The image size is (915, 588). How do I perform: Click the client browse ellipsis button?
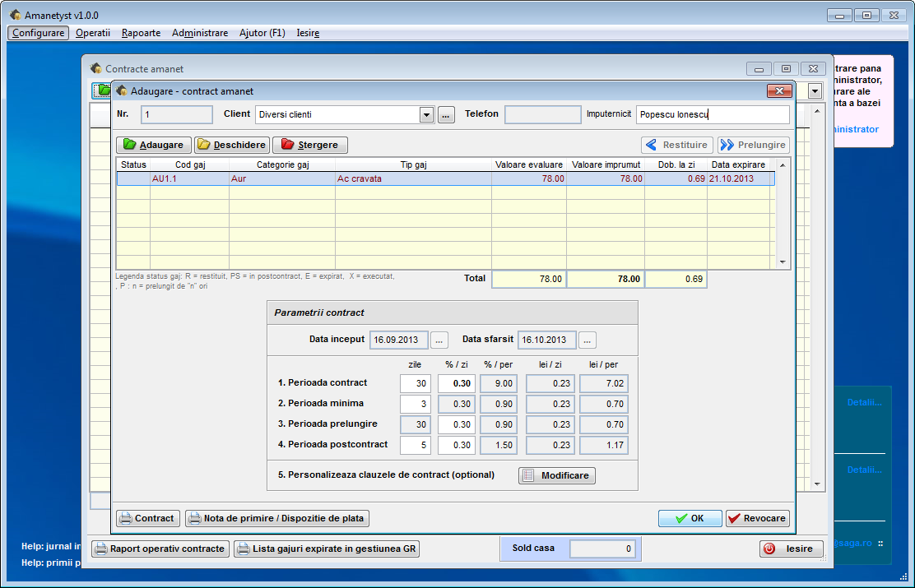[x=446, y=115]
